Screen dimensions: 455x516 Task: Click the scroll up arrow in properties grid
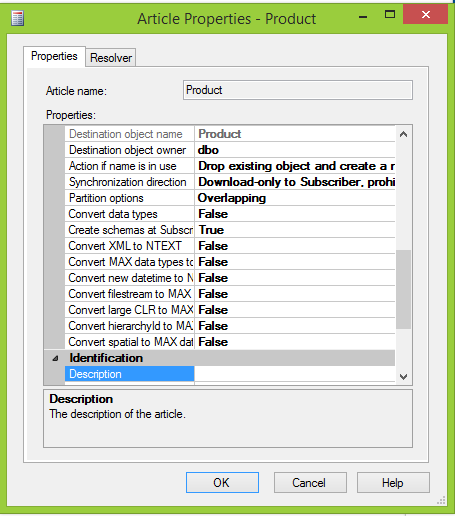pyautogui.click(x=403, y=134)
